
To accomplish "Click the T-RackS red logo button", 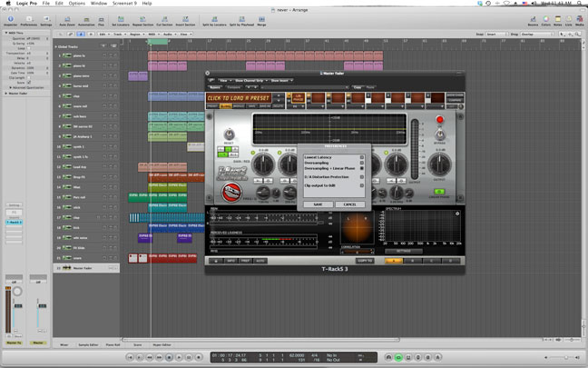I will point(231,193).
